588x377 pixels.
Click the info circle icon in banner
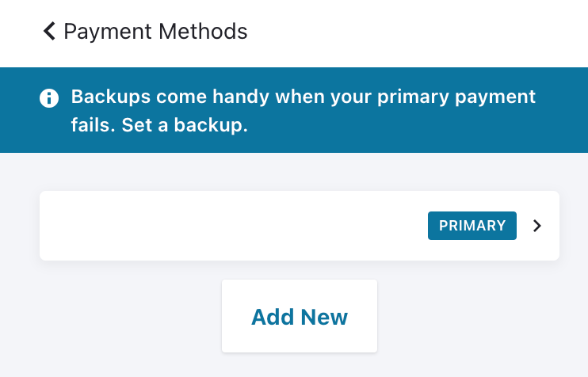pyautogui.click(x=49, y=98)
